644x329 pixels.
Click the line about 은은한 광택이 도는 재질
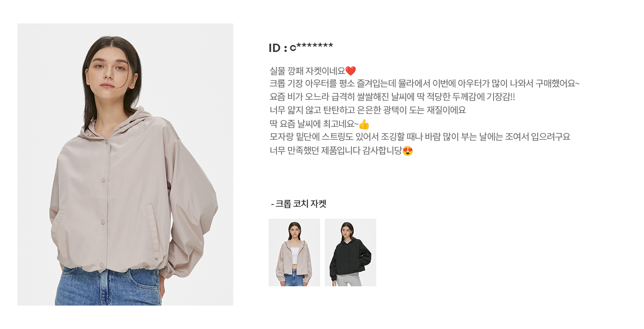click(368, 111)
